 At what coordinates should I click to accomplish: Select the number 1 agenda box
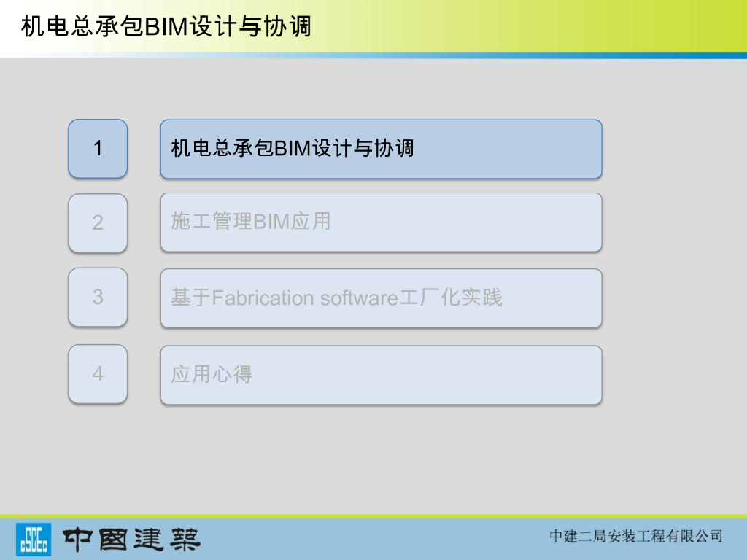98,149
